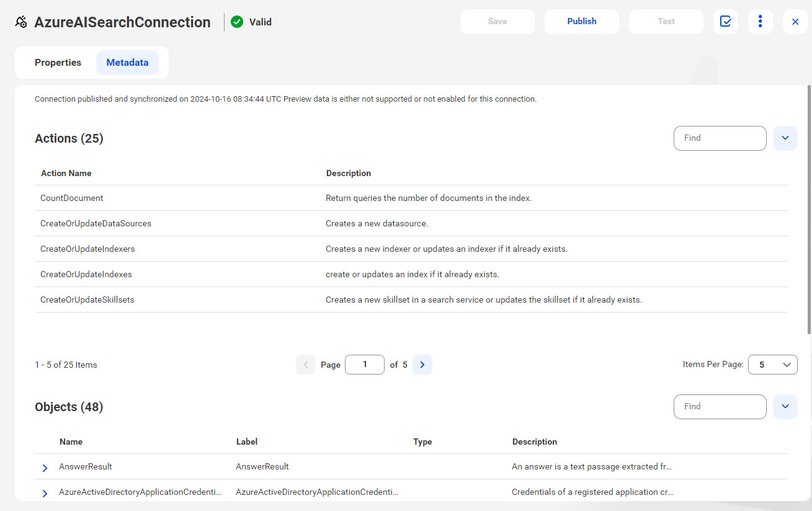Click 'Creates a new datasource.' description

tap(377, 223)
